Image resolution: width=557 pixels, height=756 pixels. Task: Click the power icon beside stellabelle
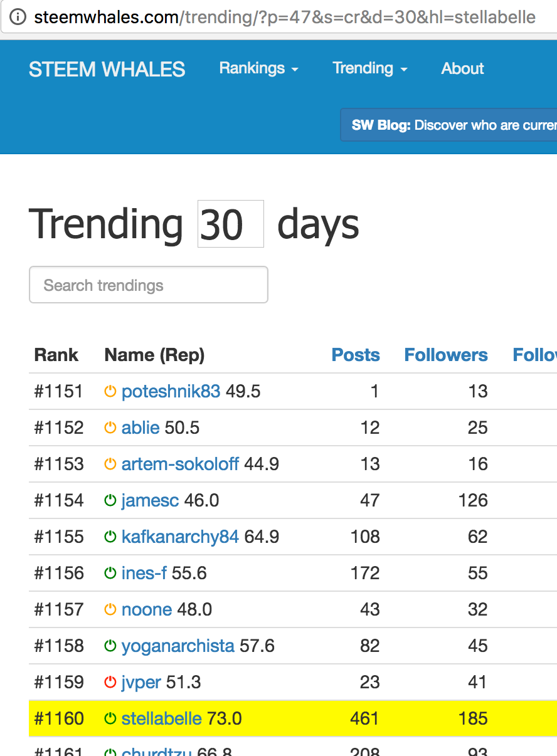click(110, 719)
